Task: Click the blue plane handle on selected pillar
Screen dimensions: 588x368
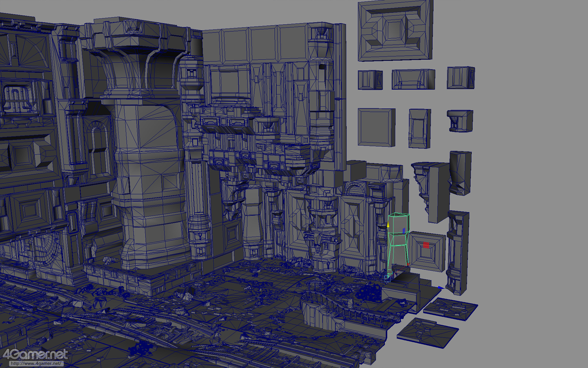Action: pos(404,230)
